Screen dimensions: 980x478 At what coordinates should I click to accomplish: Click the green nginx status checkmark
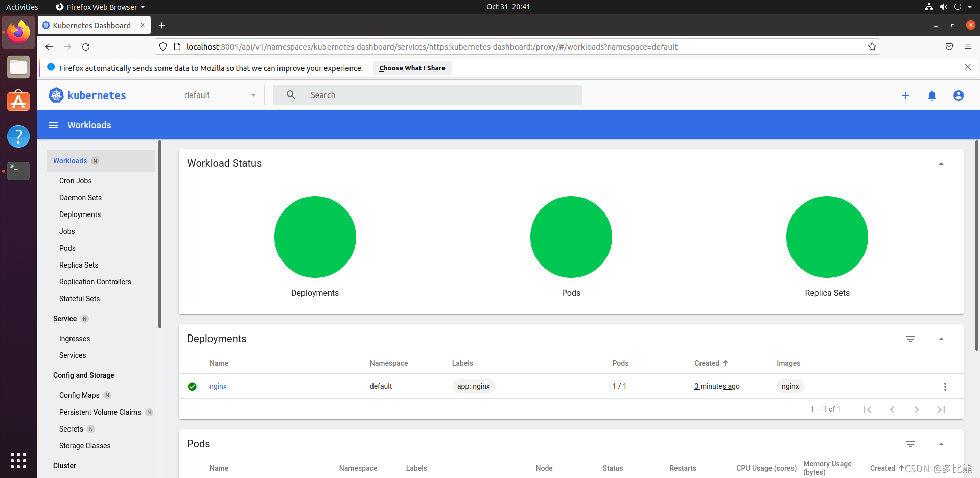pyautogui.click(x=192, y=387)
